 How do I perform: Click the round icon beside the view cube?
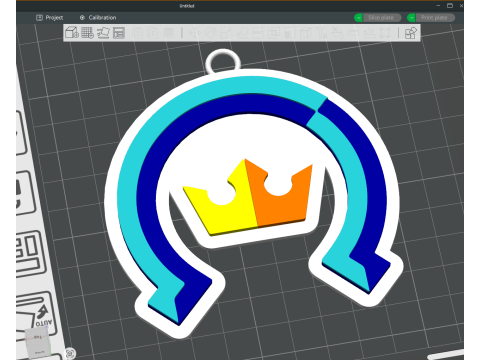tap(70, 353)
